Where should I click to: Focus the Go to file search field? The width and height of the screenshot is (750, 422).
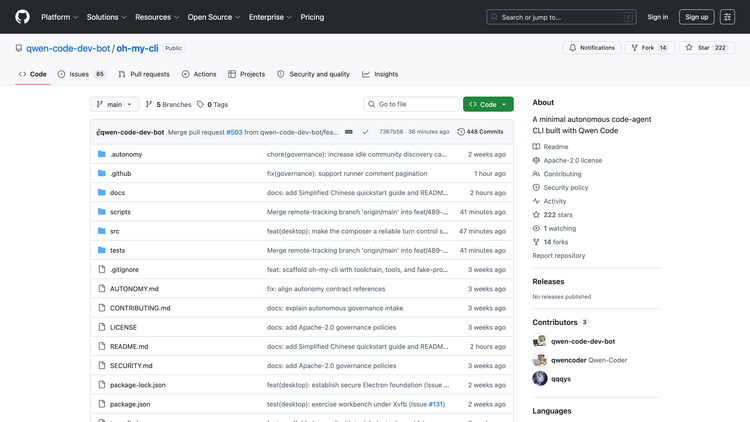(x=411, y=104)
